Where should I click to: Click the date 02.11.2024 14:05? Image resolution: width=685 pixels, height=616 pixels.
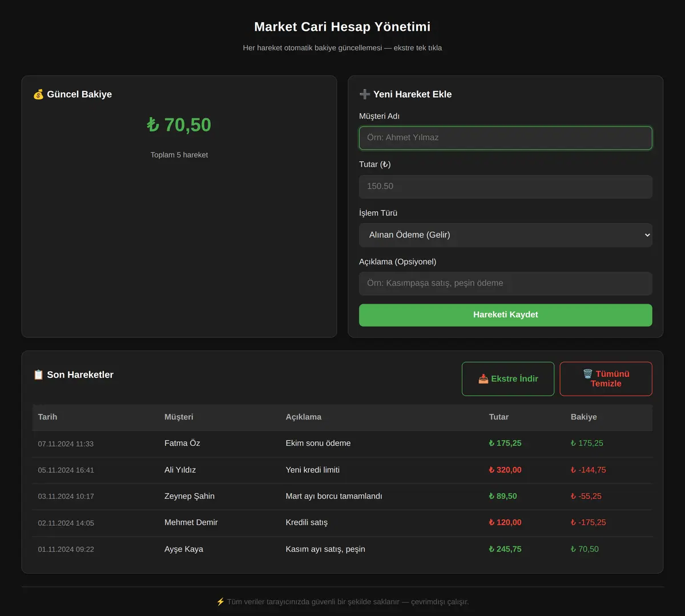pyautogui.click(x=66, y=523)
